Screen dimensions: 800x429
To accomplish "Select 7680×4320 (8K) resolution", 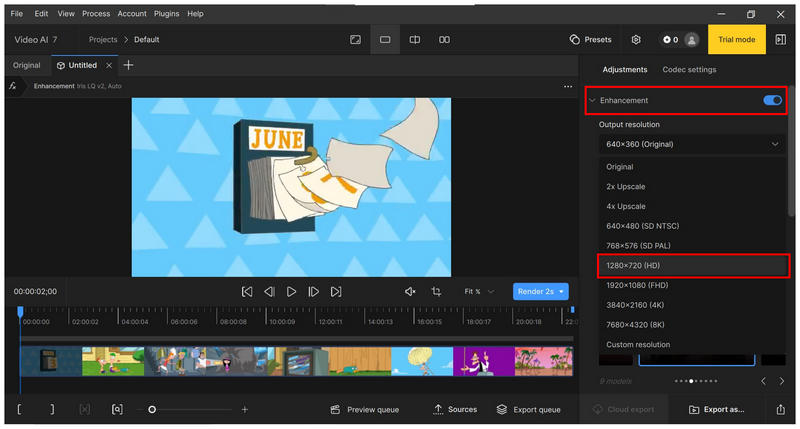I will pyautogui.click(x=692, y=325).
